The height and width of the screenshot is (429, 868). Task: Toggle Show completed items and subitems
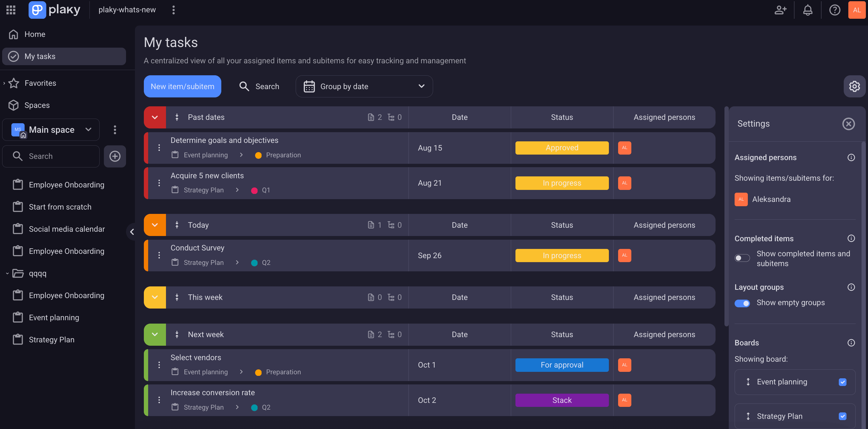[742, 258]
